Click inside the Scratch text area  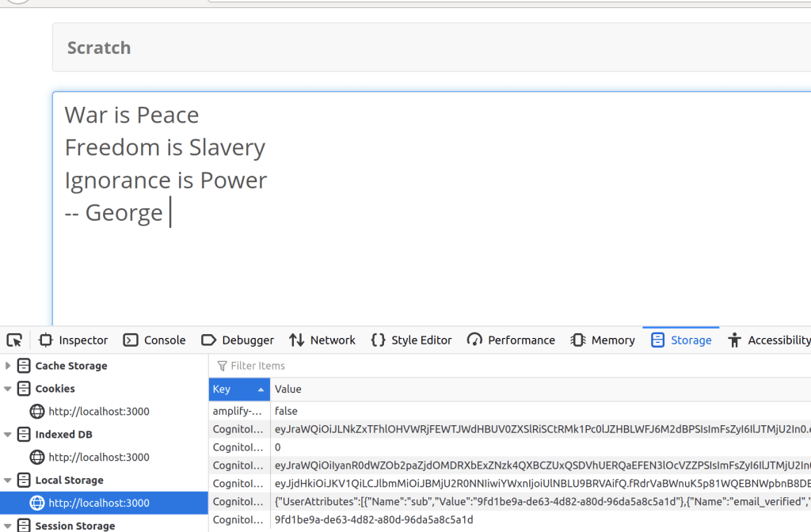(428, 261)
